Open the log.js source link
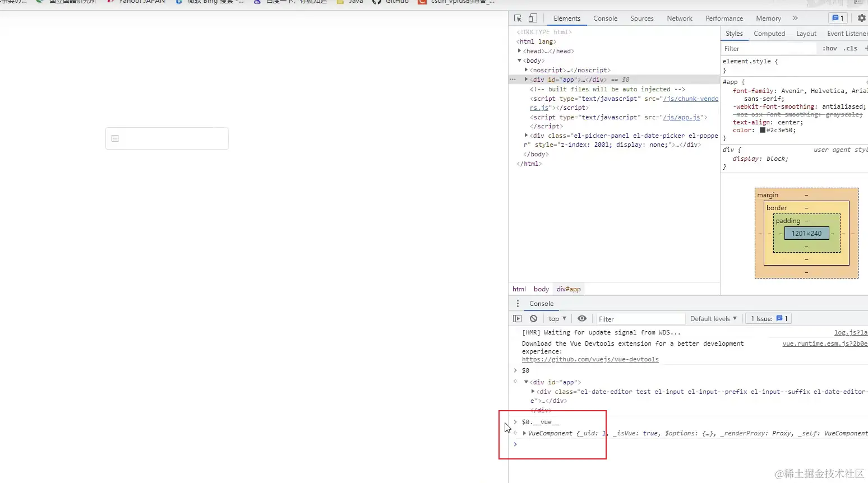Viewport: 868px width, 483px height. coord(851,332)
